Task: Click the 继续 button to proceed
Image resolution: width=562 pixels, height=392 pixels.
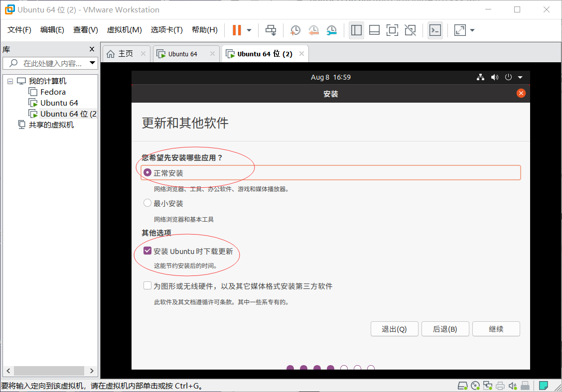Action: (x=496, y=329)
